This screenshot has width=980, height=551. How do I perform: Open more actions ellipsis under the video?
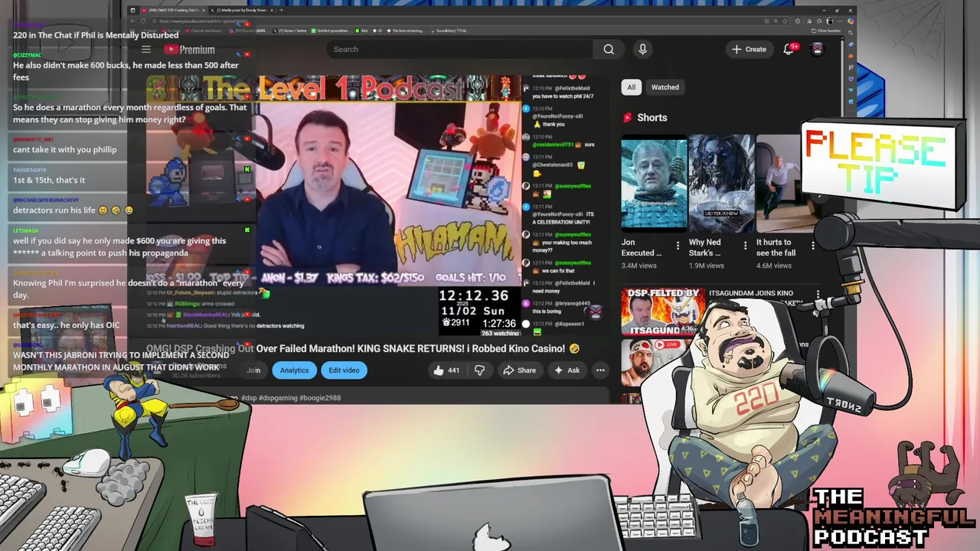(600, 370)
